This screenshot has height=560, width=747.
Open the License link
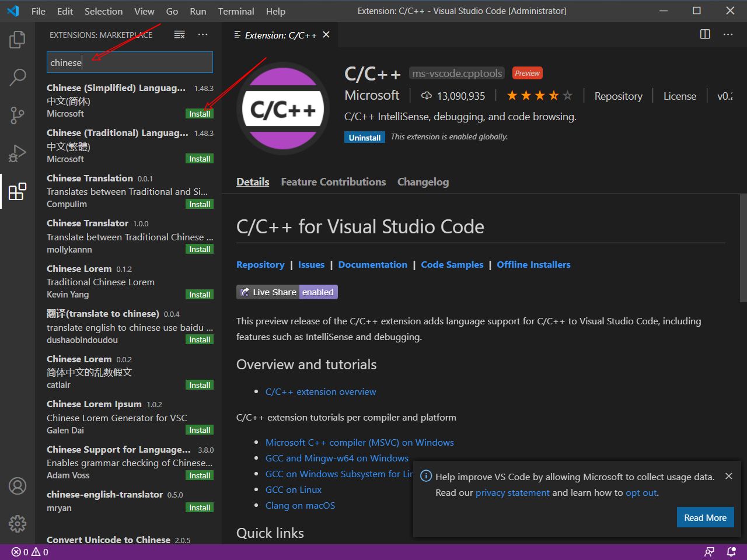pyautogui.click(x=680, y=96)
